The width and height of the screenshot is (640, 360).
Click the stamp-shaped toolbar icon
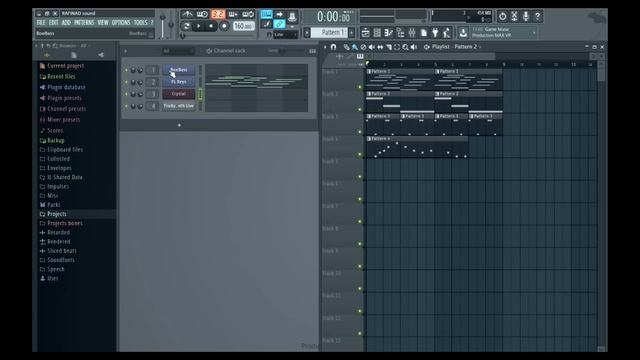292,16
